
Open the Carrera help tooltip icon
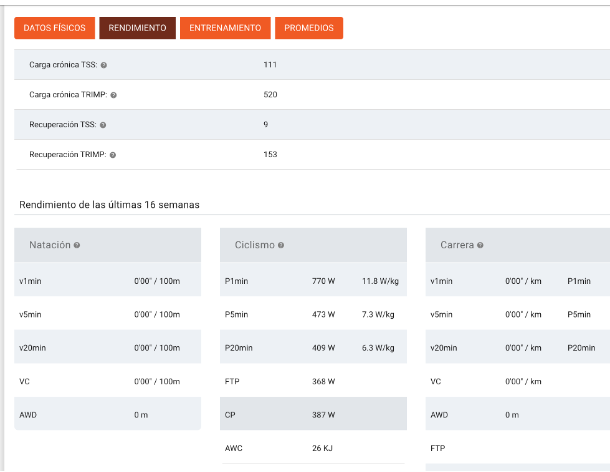click(x=482, y=245)
